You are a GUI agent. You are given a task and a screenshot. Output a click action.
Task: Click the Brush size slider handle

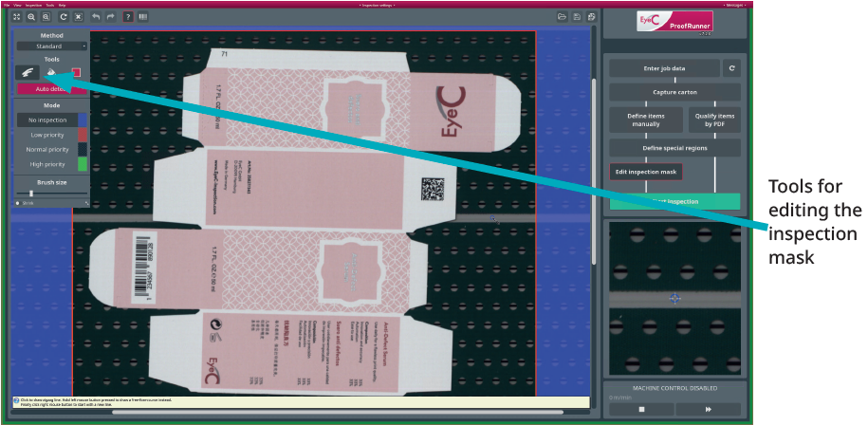(x=31, y=194)
